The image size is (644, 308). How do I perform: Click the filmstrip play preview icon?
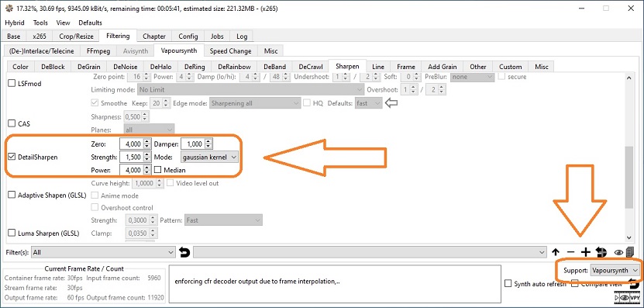pyautogui.click(x=618, y=298)
